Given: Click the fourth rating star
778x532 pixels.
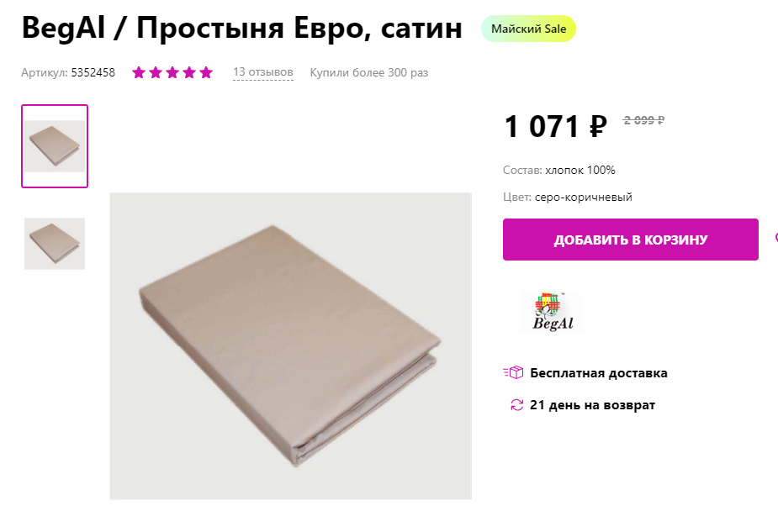Looking at the screenshot, I should [x=188, y=72].
